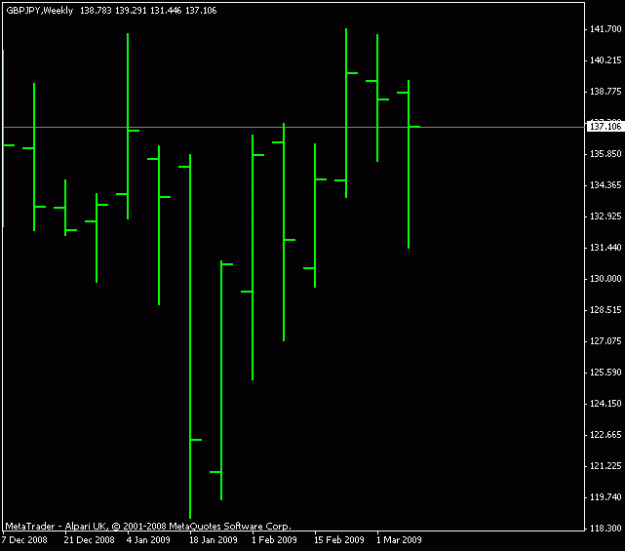Click the 1 Mar 2009 date label

click(x=399, y=540)
